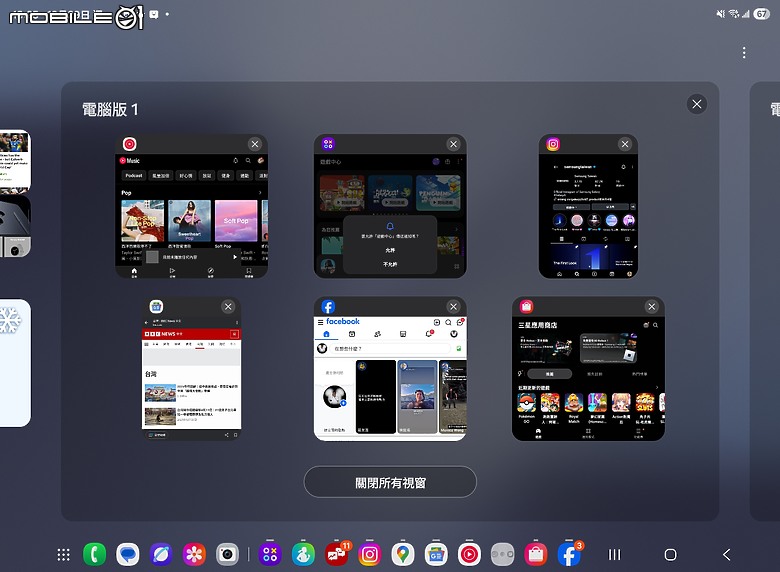The image size is (780, 572).
Task: Open the three-dot more options menu
Action: [x=744, y=53]
